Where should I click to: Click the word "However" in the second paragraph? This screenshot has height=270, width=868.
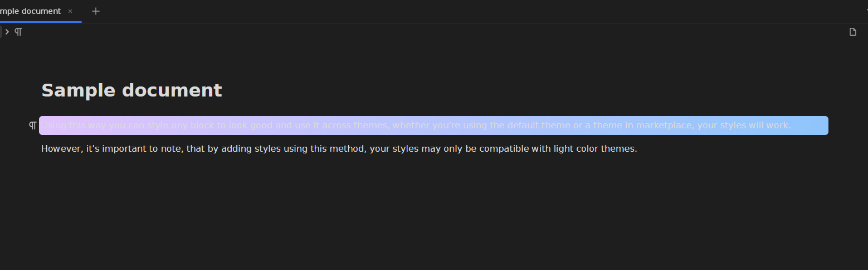[x=61, y=149]
